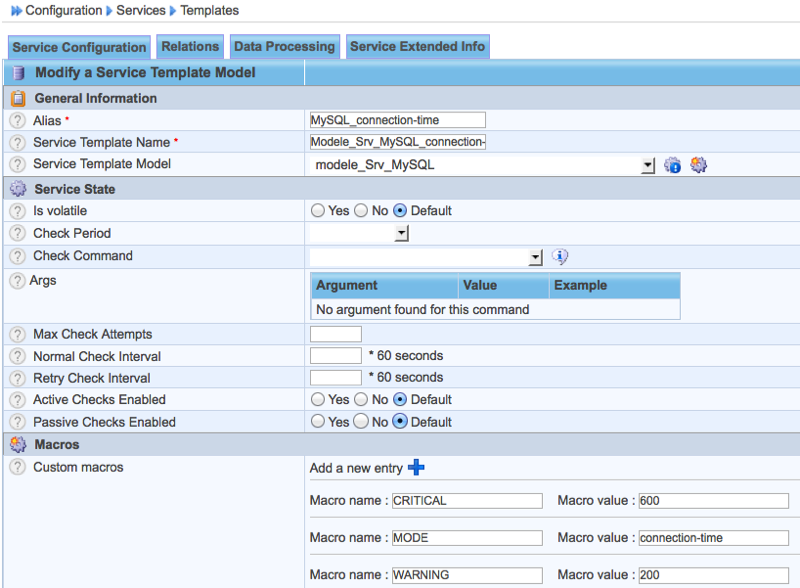Click the help icon next to Alias
This screenshot has width=800, height=588.
click(17, 120)
